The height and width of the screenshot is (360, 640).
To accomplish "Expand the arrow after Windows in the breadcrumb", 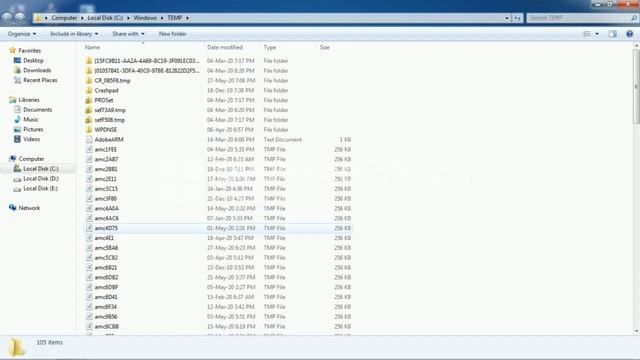I will click(162, 18).
